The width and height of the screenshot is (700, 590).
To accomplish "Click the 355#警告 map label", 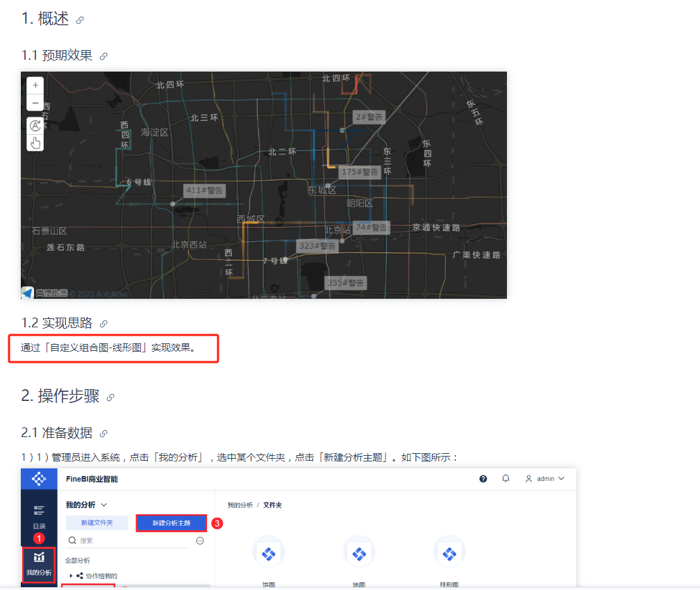I will point(346,283).
